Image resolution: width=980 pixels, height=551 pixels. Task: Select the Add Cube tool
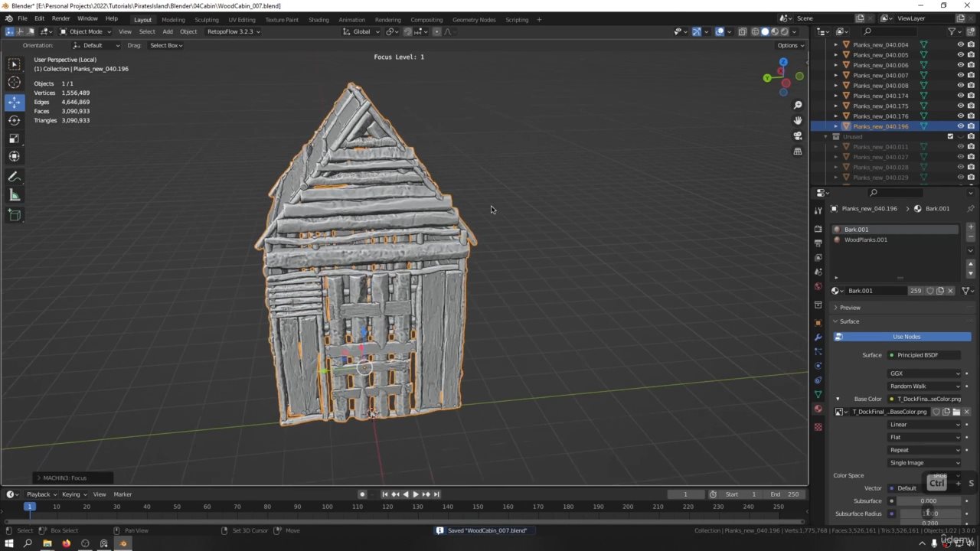click(x=15, y=215)
